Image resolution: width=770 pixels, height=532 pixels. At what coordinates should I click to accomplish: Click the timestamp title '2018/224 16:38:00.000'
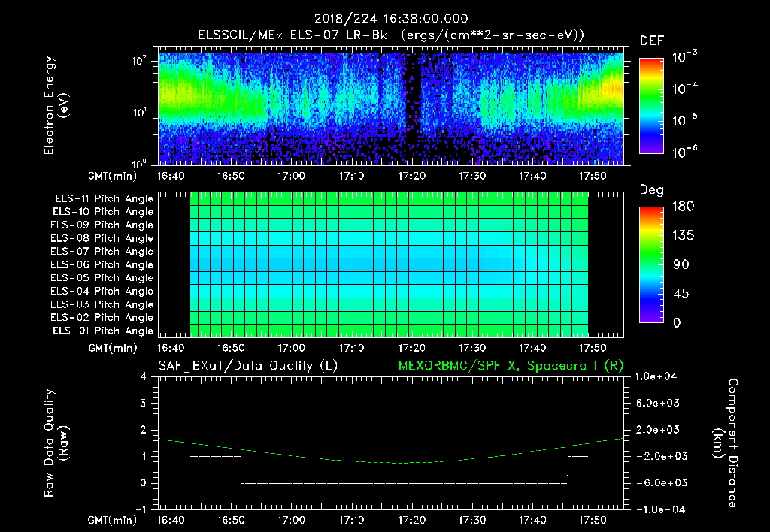click(x=391, y=19)
